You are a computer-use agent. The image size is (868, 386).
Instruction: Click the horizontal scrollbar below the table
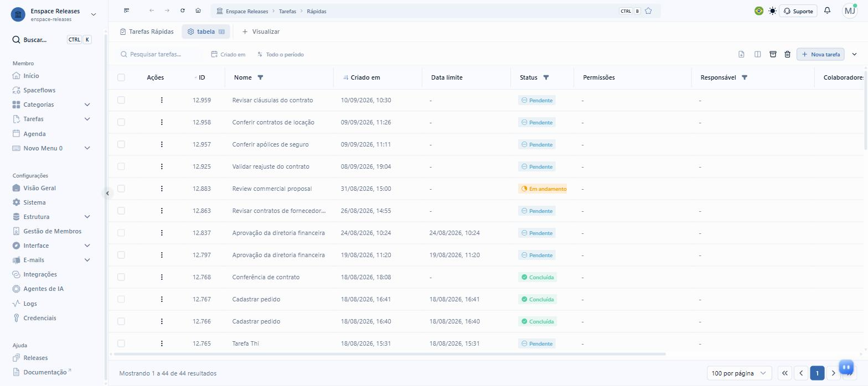pos(389,354)
